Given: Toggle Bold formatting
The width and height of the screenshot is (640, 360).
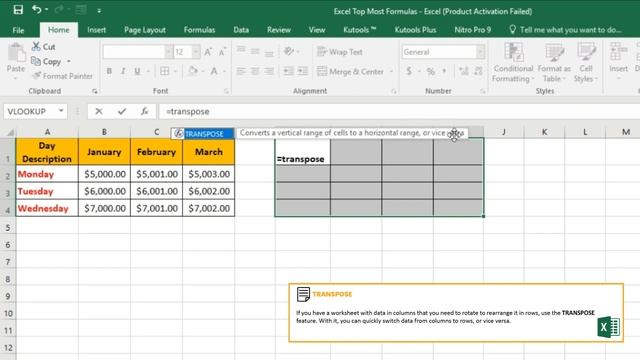Looking at the screenshot, I should click(x=109, y=71).
